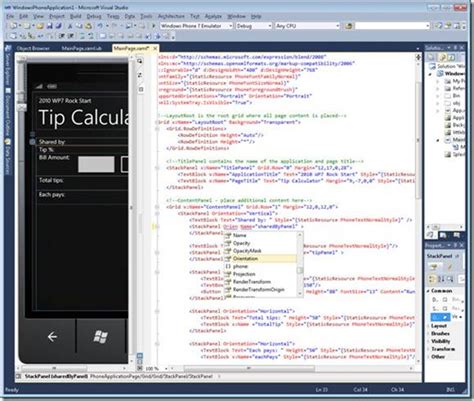Click the Windows logo button on phone
The height and width of the screenshot is (401, 474).
[100, 337]
